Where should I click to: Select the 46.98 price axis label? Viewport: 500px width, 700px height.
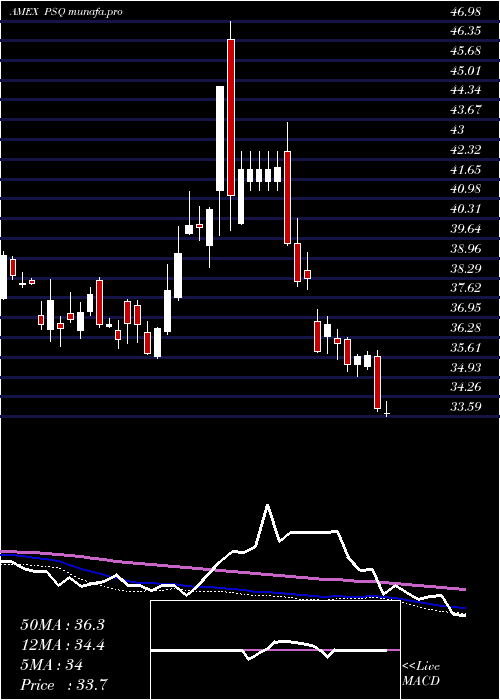pos(466,12)
